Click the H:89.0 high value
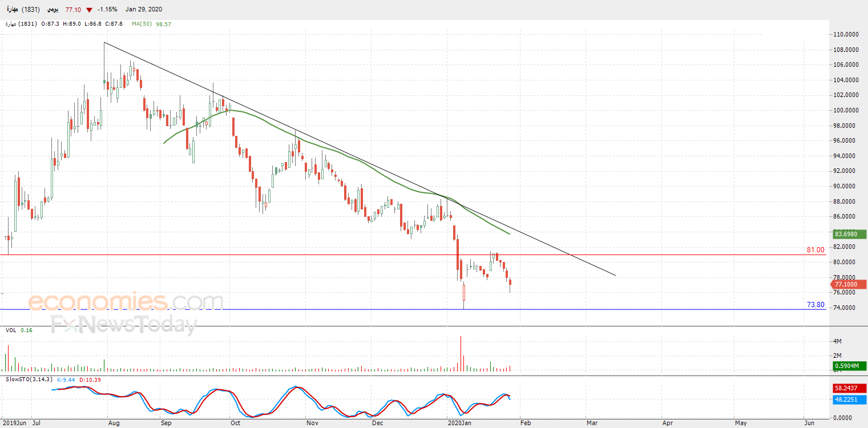 point(72,24)
